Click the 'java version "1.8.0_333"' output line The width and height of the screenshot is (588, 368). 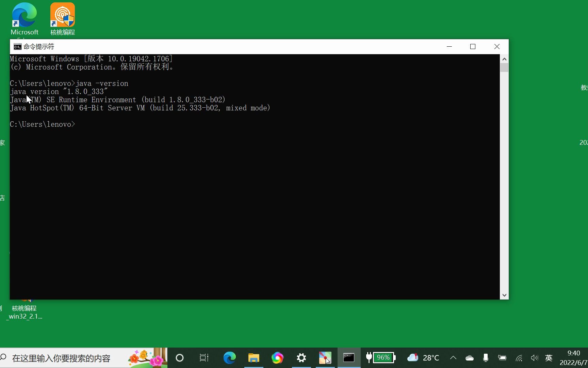pyautogui.click(x=59, y=92)
